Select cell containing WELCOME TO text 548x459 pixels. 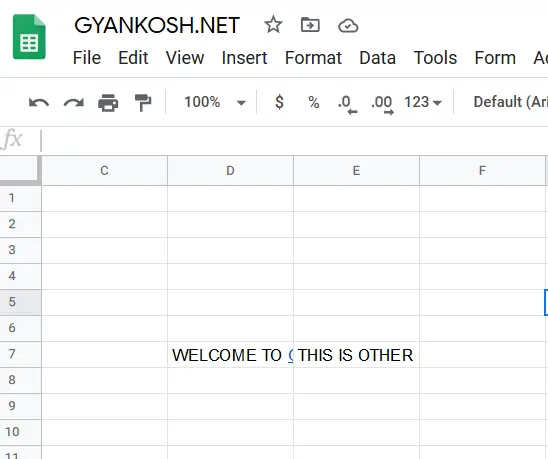pos(230,354)
